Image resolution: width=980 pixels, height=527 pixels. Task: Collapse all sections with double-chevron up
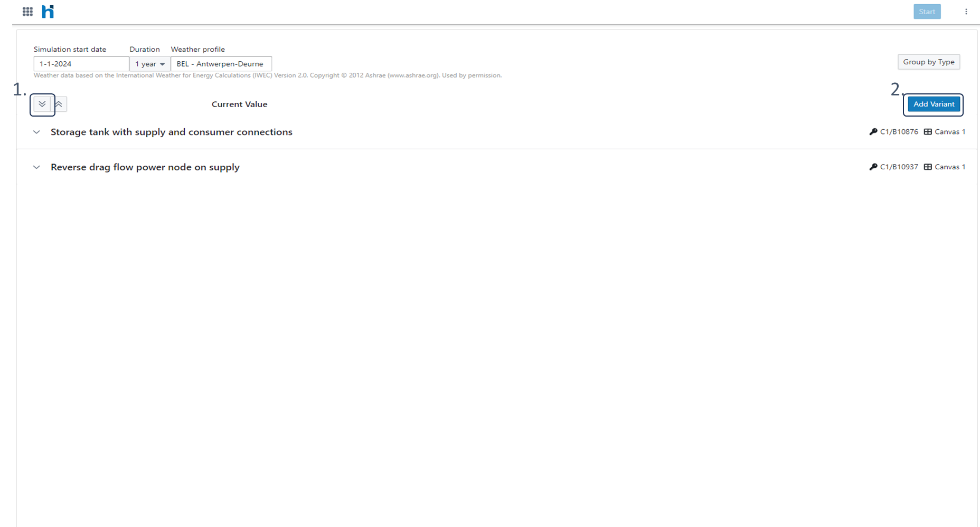[59, 104]
